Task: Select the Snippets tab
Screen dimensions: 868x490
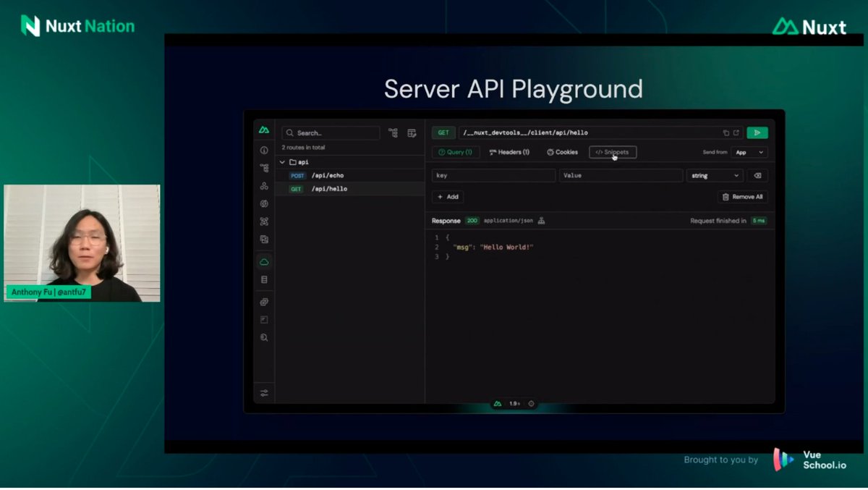Action: 613,152
